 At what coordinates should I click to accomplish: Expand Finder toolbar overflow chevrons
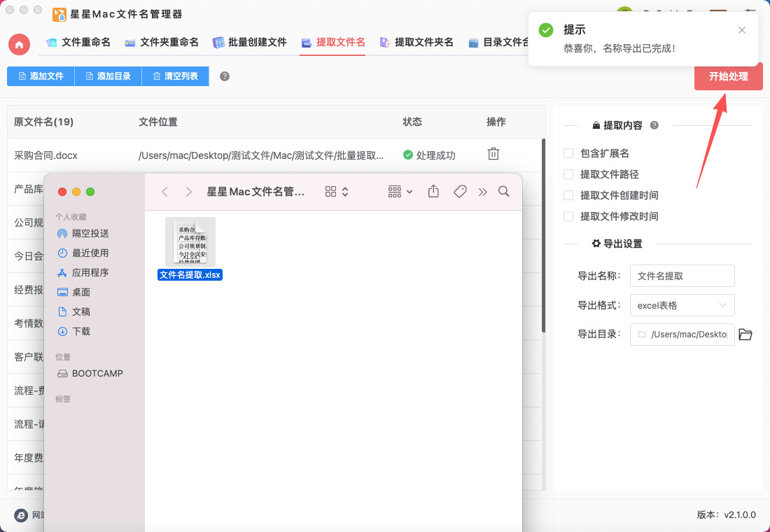[x=483, y=192]
